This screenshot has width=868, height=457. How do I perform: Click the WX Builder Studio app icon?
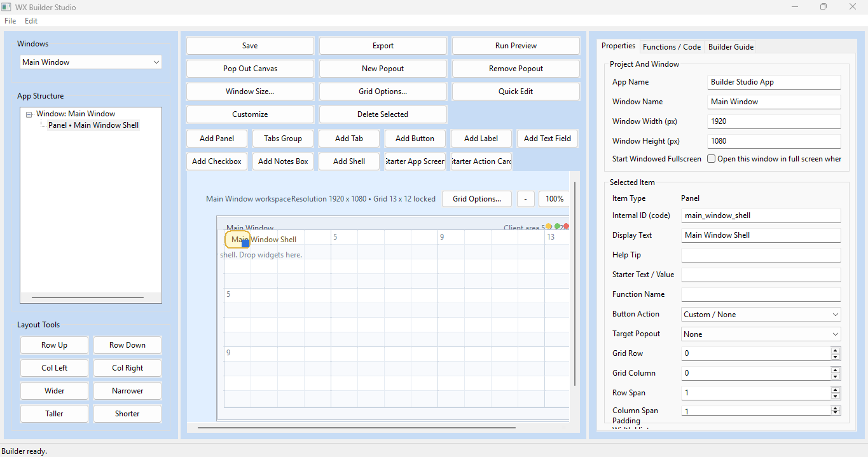pos(6,7)
